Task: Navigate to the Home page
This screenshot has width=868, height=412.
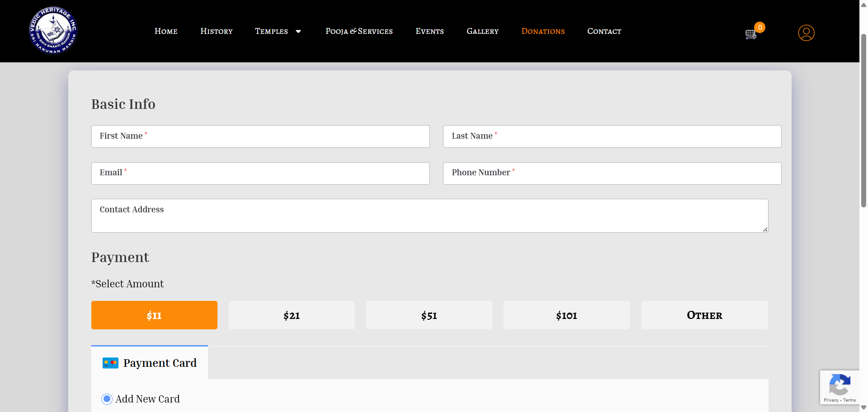Action: click(166, 31)
